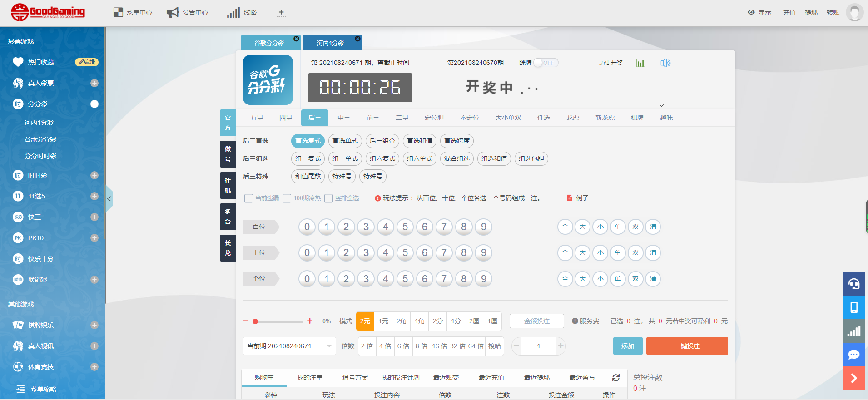Image resolution: width=868 pixels, height=400 pixels.
Task: Click the plus icon in top toolbar
Action: coord(282,12)
